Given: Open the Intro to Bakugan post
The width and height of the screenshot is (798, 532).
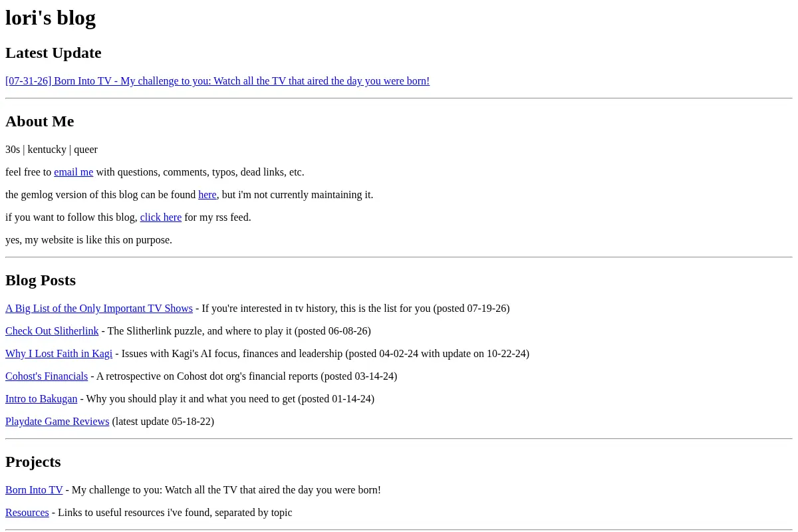Looking at the screenshot, I should pyautogui.click(x=41, y=399).
